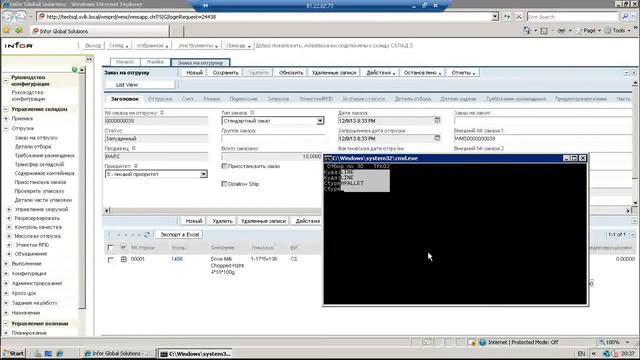Image resolution: width=640 pixels, height=360 pixels.
Task: Click List View button
Action: click(x=140, y=85)
